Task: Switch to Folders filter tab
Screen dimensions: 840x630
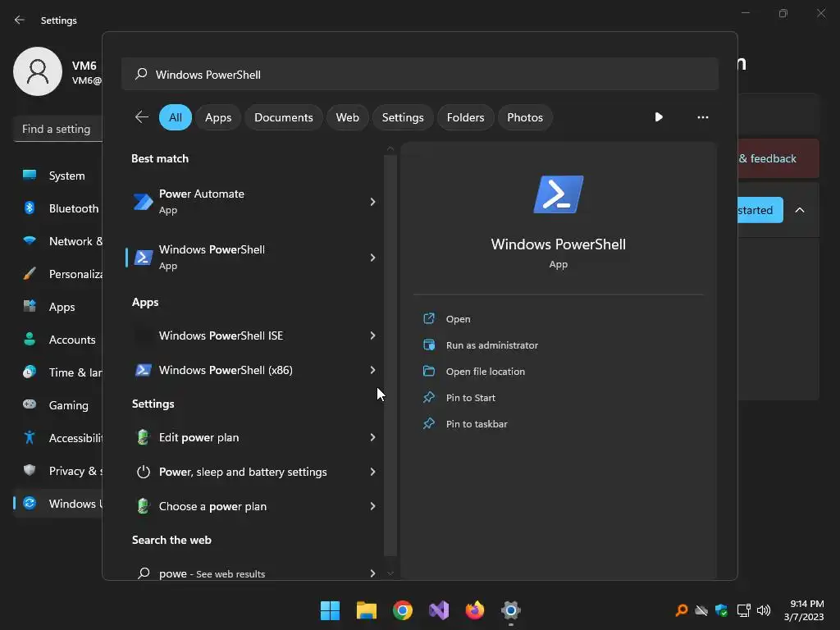Action: 465,117
